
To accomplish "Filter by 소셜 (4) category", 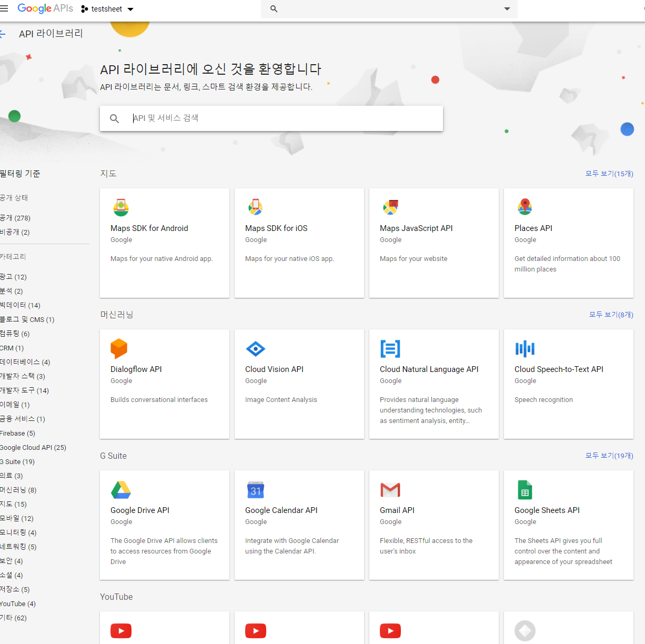I will 12,575.
